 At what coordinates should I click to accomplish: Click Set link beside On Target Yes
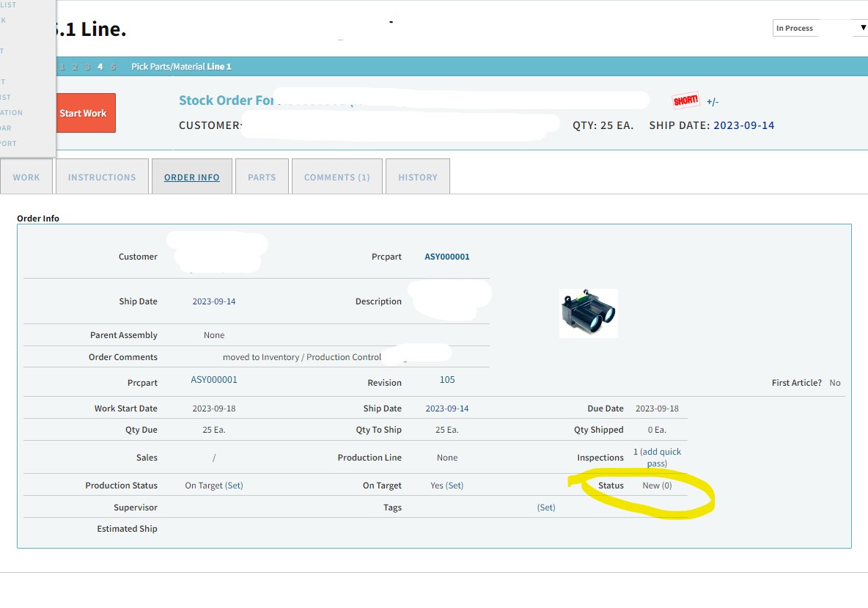pos(455,485)
